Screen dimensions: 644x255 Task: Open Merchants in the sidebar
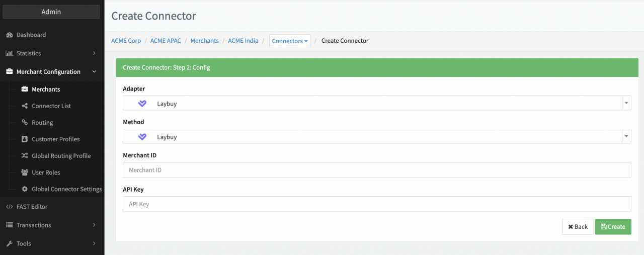46,90
